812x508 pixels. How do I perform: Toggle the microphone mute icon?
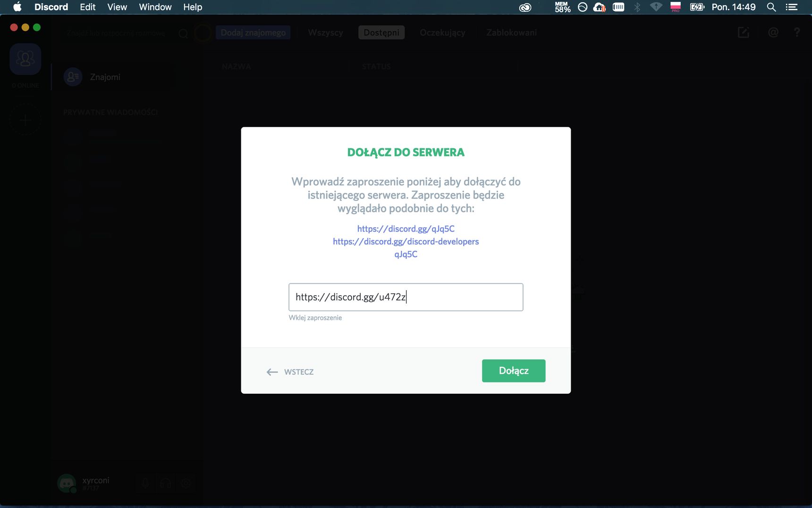pyautogui.click(x=145, y=483)
